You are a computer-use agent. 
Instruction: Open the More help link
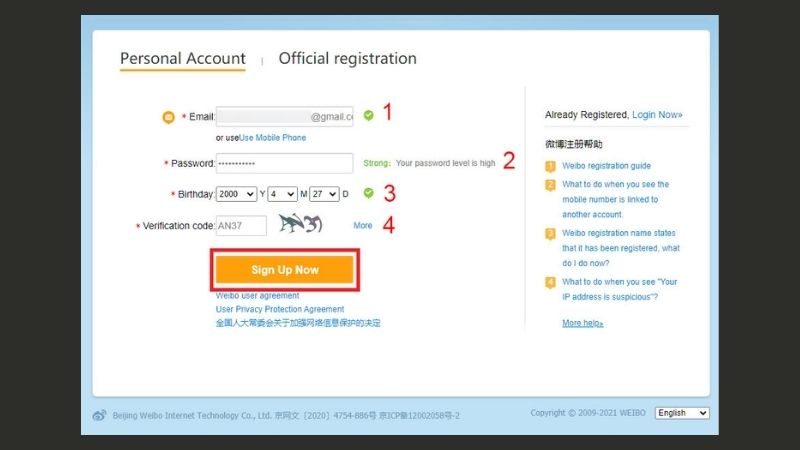point(583,323)
